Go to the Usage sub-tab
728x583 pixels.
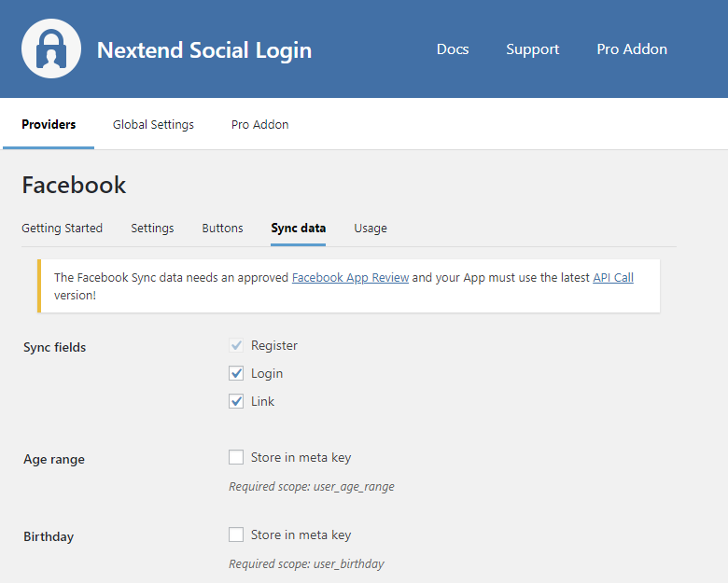pyautogui.click(x=370, y=228)
